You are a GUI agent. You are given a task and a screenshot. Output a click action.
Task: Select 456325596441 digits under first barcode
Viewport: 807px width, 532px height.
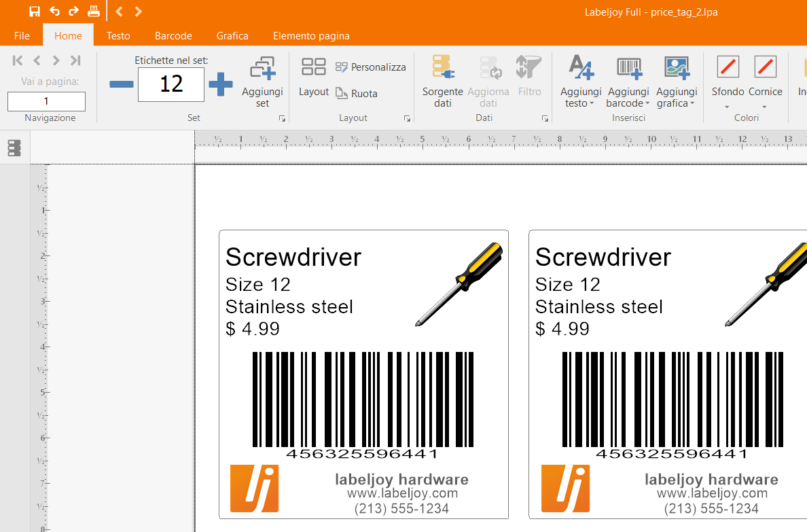[x=362, y=454]
